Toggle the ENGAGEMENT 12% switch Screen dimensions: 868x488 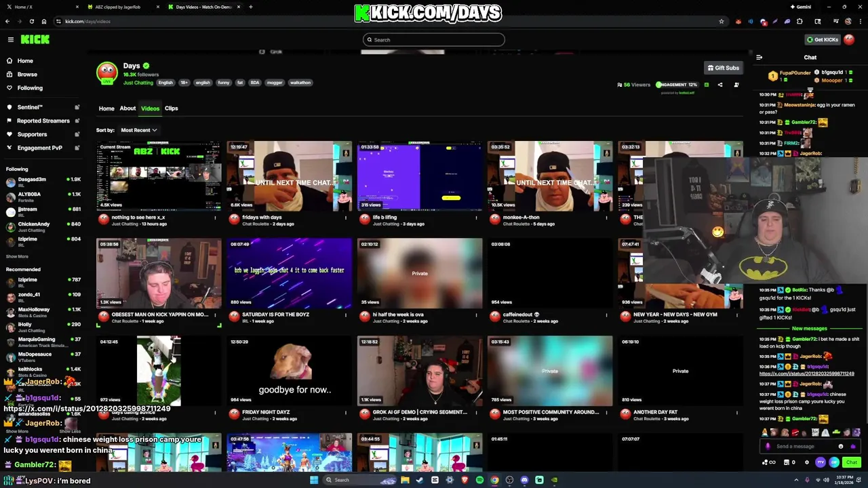[x=677, y=85]
